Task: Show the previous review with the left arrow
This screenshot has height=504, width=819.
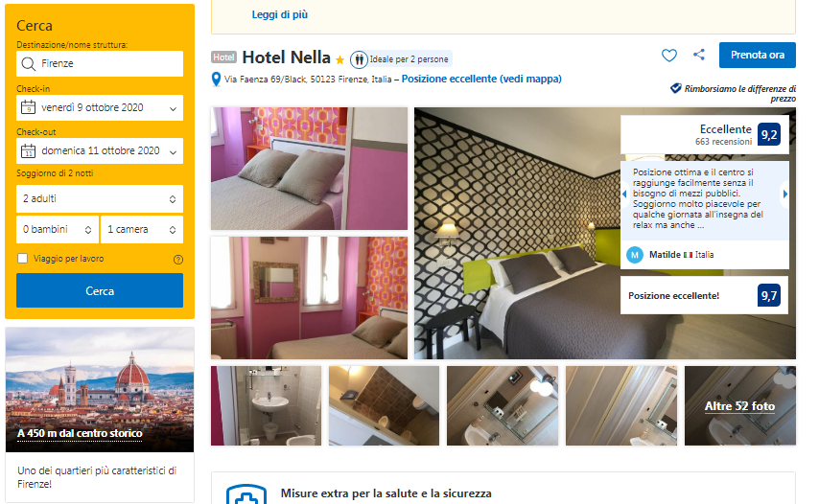Action: (624, 195)
